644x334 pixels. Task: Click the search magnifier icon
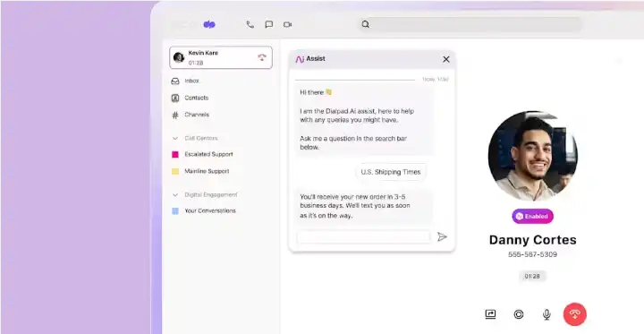coord(365,24)
